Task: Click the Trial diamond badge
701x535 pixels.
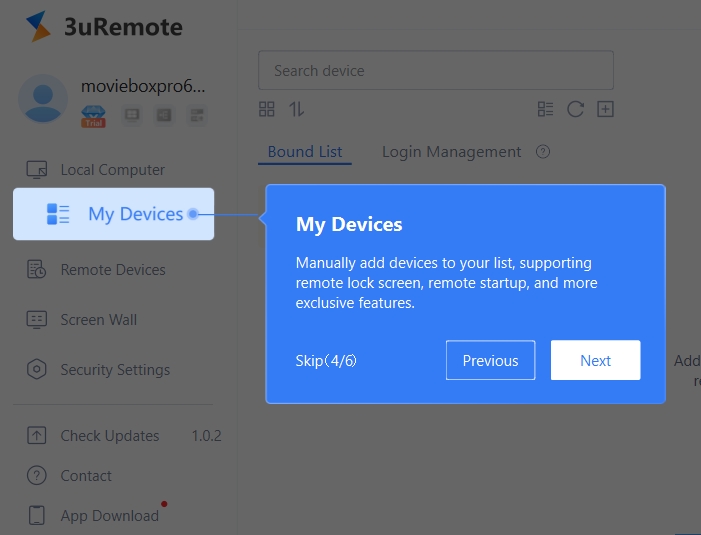Action: 93,116
